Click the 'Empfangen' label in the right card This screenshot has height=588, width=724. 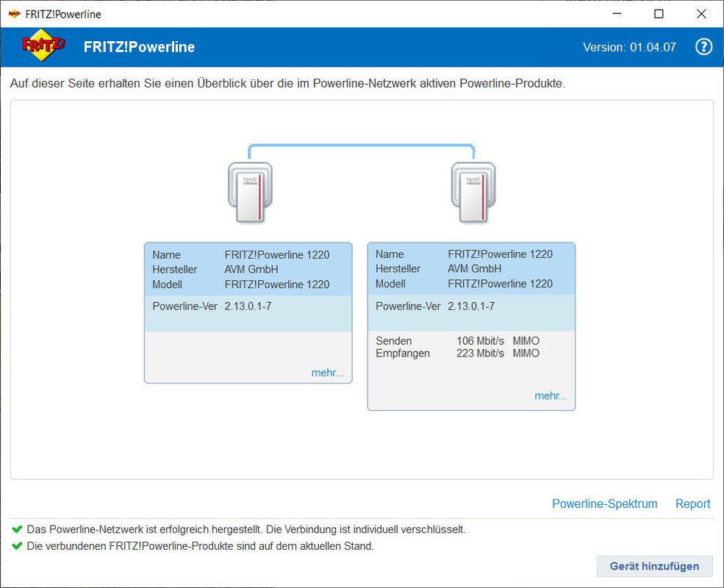(403, 354)
